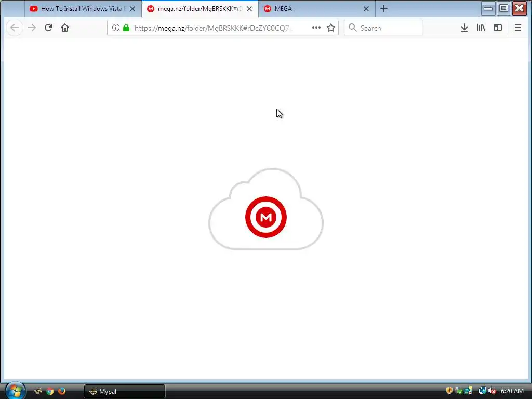Go forward one page
The height and width of the screenshot is (399, 532).
pos(32,28)
